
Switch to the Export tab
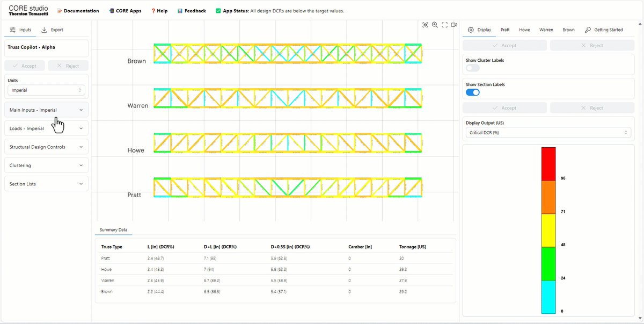52,30
